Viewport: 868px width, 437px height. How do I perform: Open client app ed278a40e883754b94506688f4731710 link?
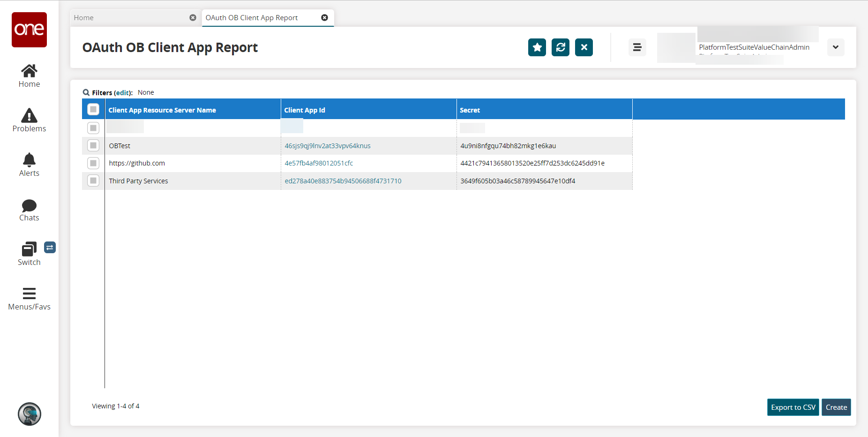tap(343, 181)
